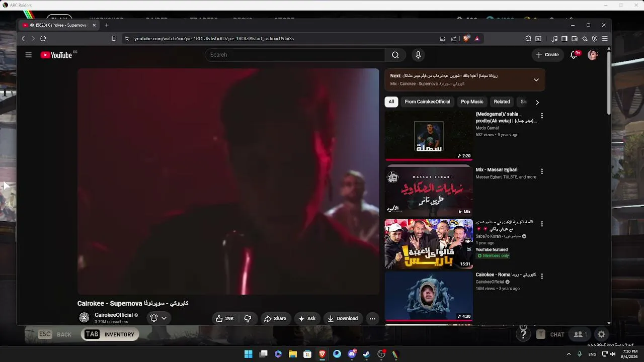Reload the YouTube page

pyautogui.click(x=43, y=38)
